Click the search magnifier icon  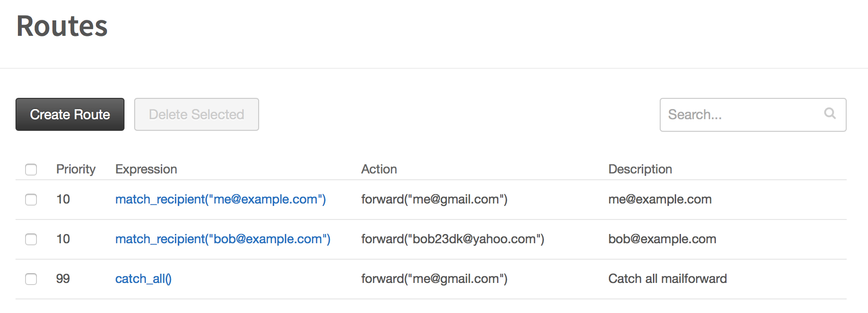(830, 113)
